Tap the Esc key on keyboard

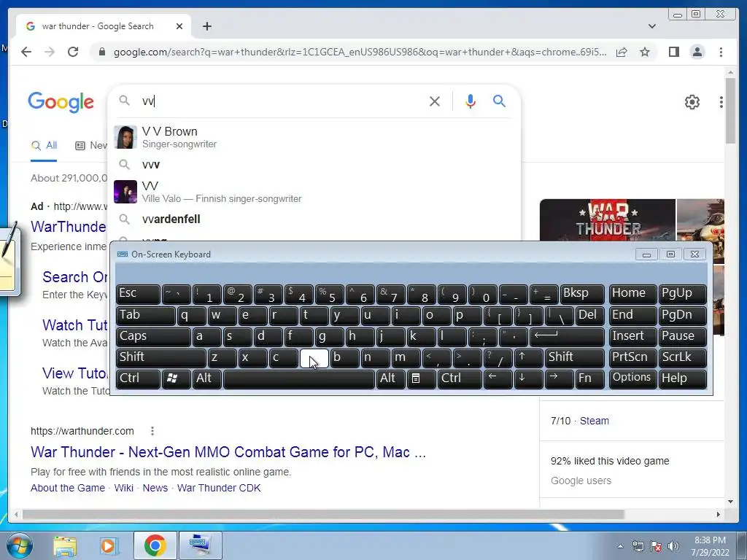[138, 294]
